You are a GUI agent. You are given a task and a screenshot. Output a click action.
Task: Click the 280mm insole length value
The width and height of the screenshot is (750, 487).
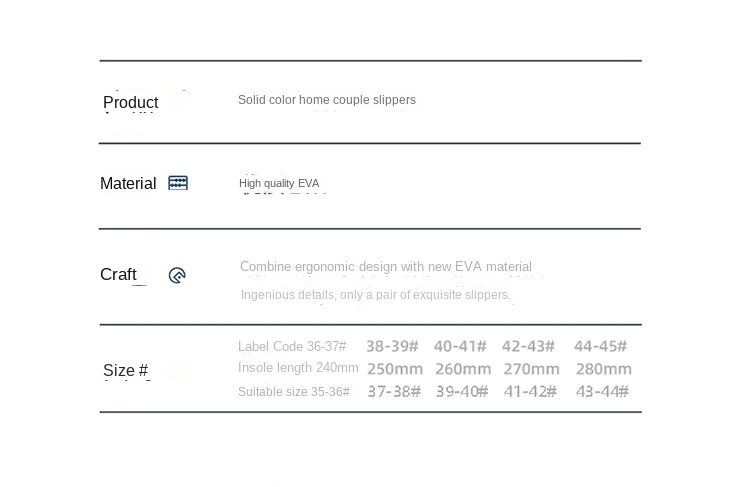tap(603, 368)
